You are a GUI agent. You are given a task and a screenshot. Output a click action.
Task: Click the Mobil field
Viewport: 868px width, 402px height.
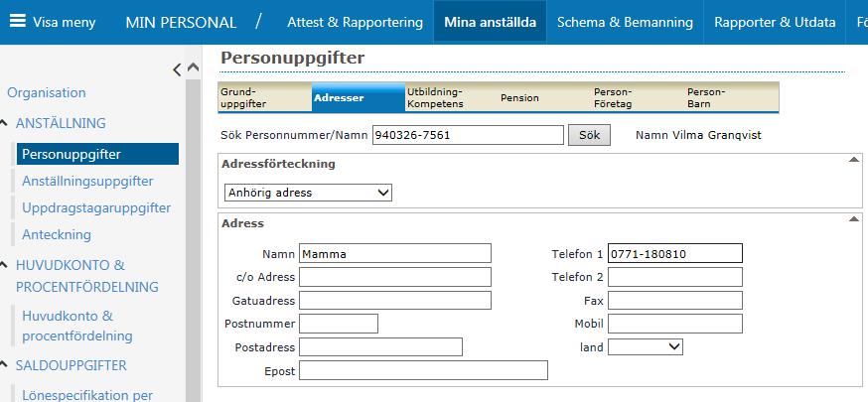(x=674, y=324)
